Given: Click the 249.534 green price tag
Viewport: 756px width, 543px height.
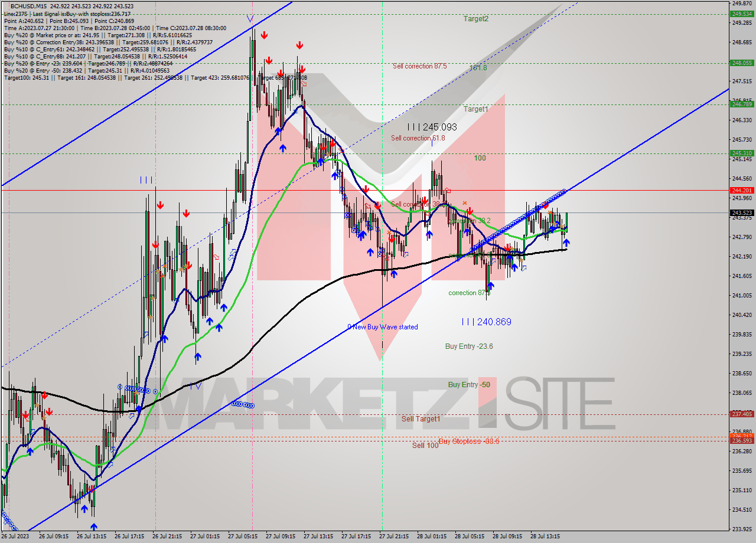Looking at the screenshot, I should 742,14.
